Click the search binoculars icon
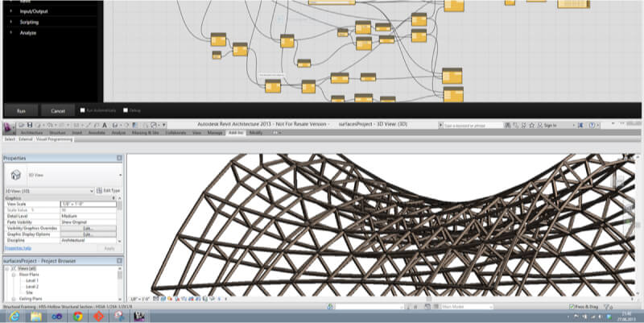644x323 pixels. click(x=508, y=125)
